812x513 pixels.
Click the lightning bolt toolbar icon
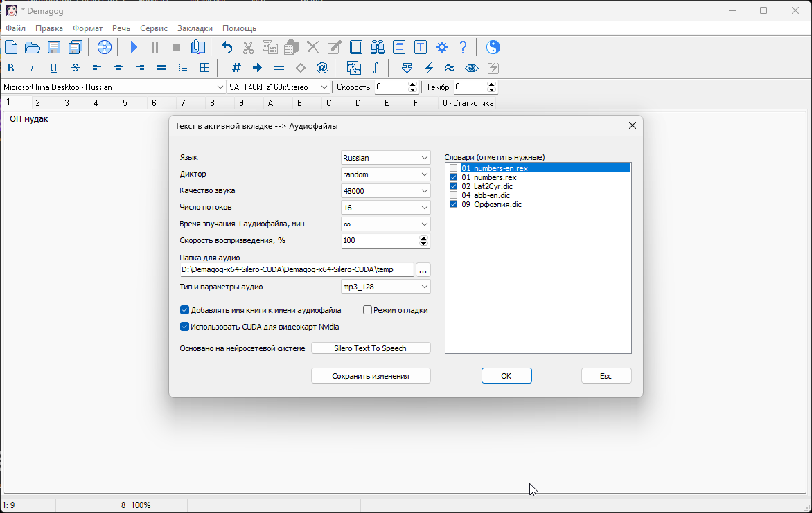429,68
